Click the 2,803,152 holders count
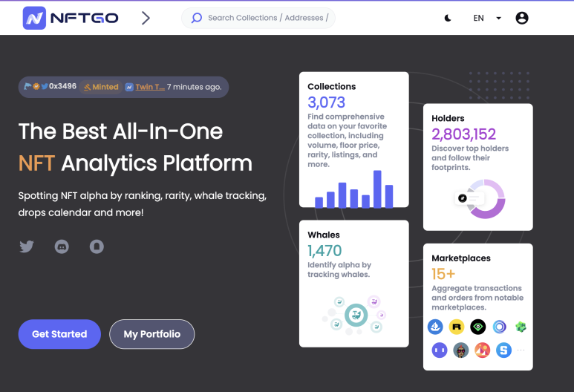The image size is (574, 392). [x=463, y=134]
